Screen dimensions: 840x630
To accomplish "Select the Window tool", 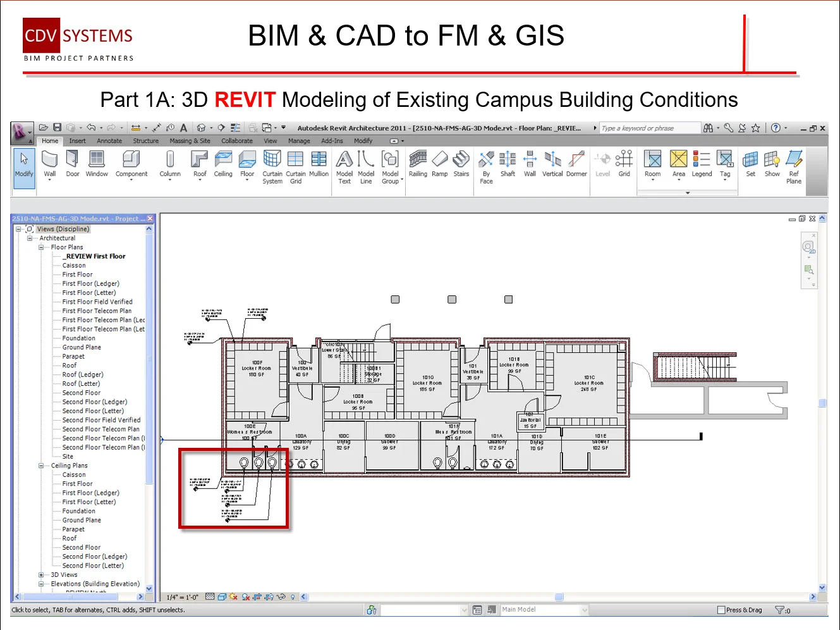I will (97, 163).
